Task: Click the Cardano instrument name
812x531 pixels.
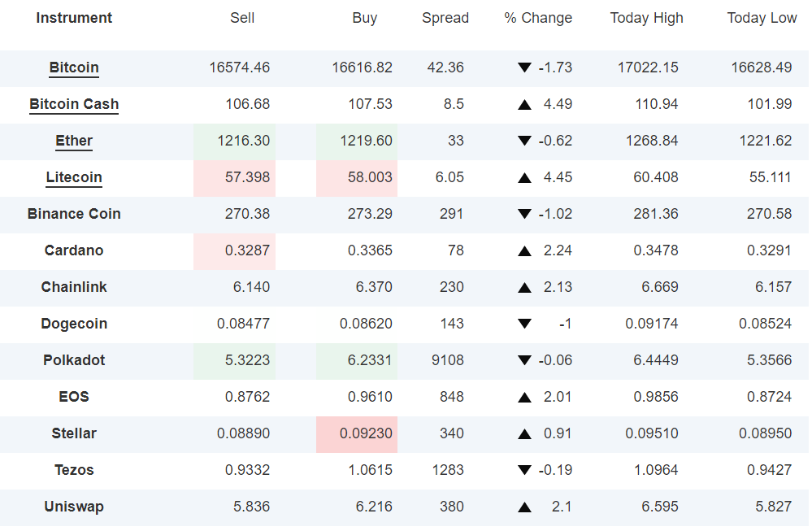Action: (74, 250)
